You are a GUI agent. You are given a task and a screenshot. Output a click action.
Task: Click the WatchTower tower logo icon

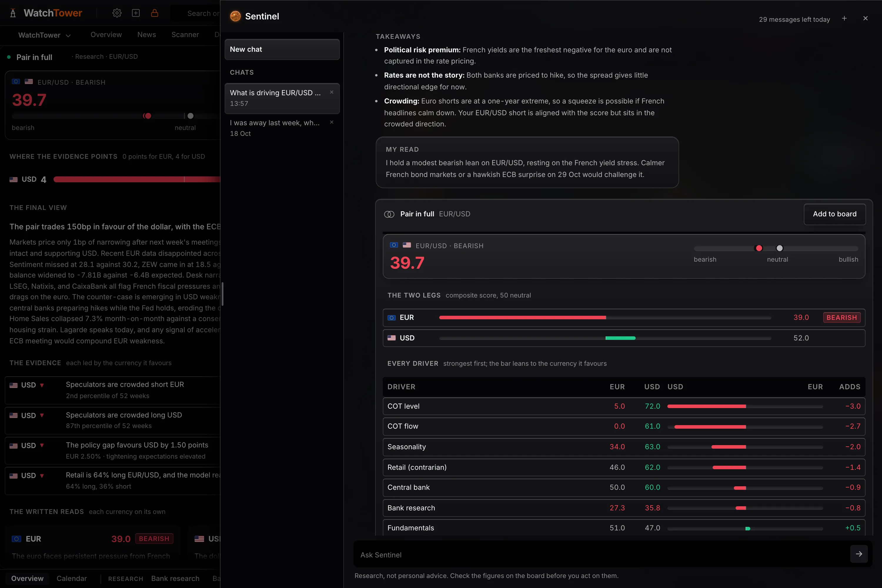tap(13, 13)
